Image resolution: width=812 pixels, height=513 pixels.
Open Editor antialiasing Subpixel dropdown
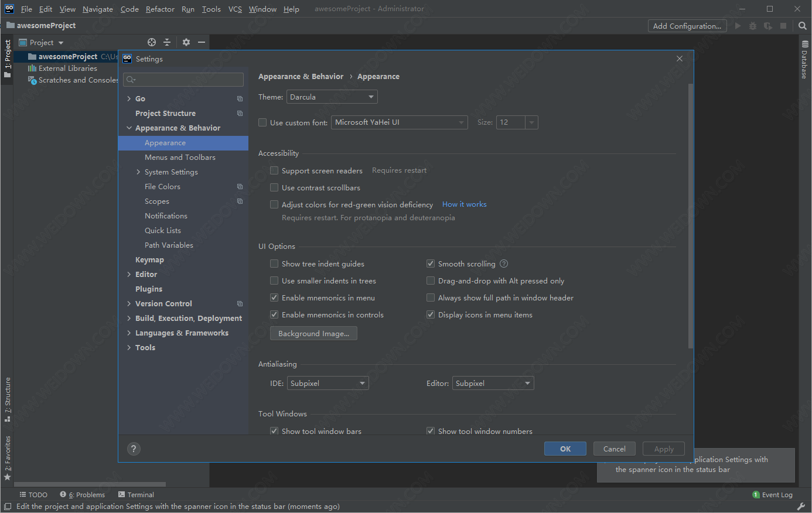493,383
